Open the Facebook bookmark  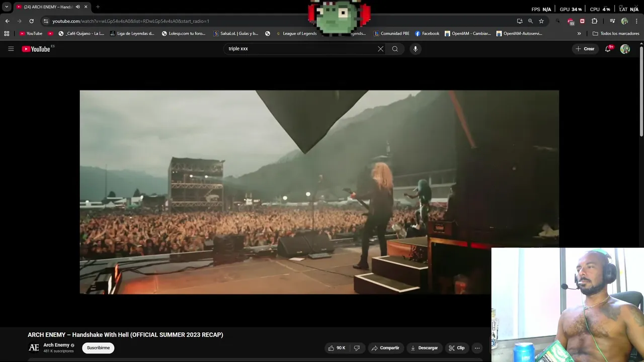pos(427,34)
